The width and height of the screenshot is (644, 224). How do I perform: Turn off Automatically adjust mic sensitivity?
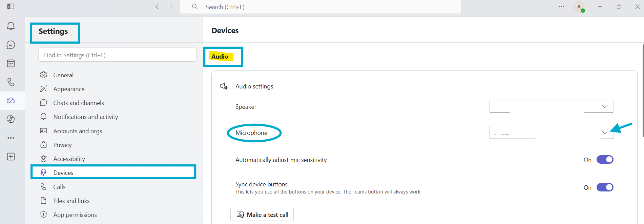605,160
